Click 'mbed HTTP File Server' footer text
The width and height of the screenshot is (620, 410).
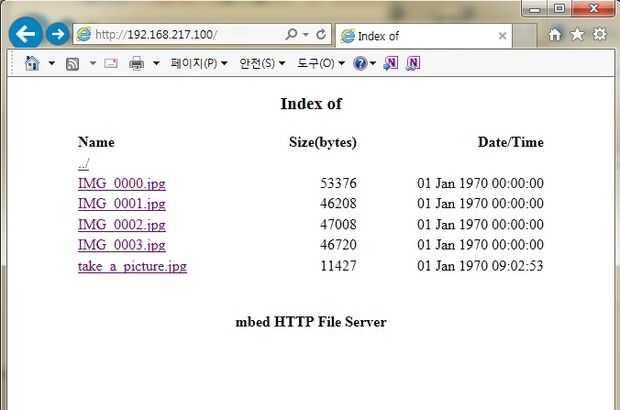pyautogui.click(x=311, y=322)
